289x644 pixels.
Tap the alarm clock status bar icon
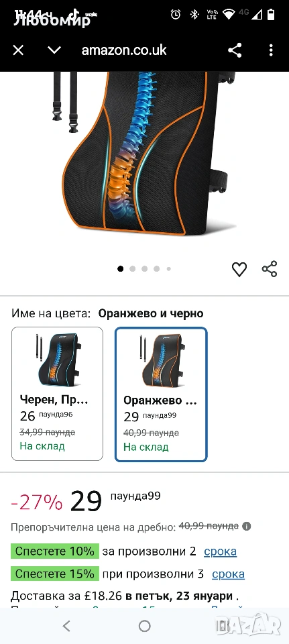click(x=176, y=15)
